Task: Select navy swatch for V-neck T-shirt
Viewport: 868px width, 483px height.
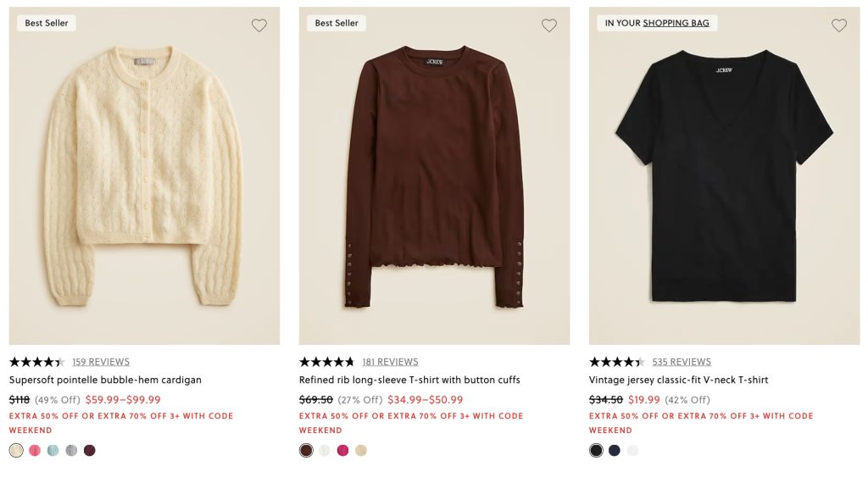Action: (x=615, y=451)
